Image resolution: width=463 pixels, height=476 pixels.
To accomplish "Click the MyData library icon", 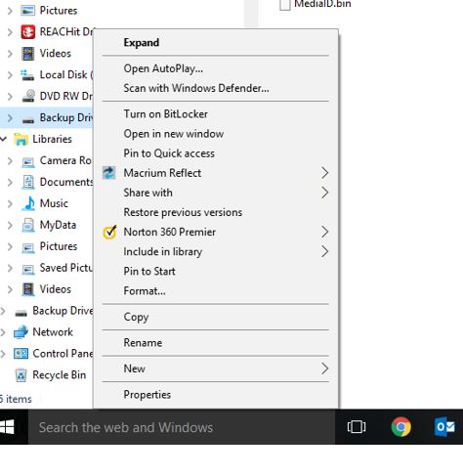I will click(28, 225).
